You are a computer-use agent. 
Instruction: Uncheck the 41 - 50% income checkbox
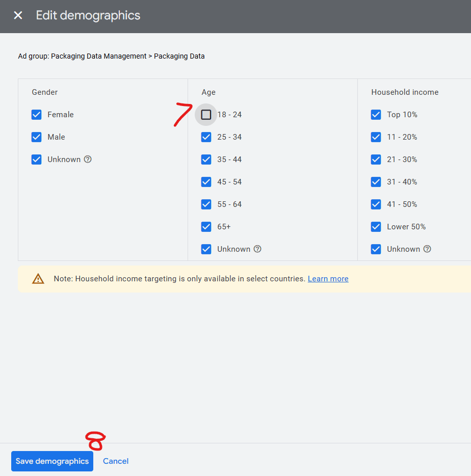(376, 204)
